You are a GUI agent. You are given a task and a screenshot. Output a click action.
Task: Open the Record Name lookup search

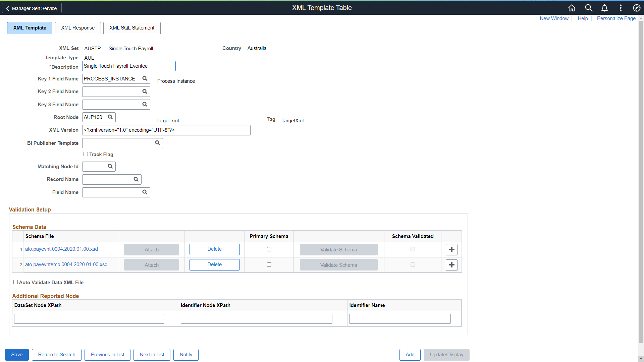click(x=136, y=179)
